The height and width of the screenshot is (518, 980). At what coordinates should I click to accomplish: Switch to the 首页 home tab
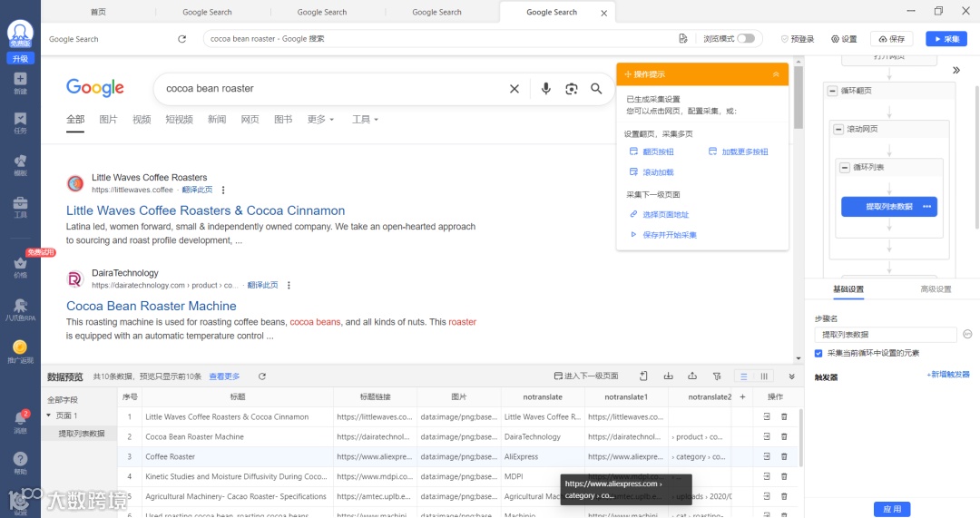[98, 12]
